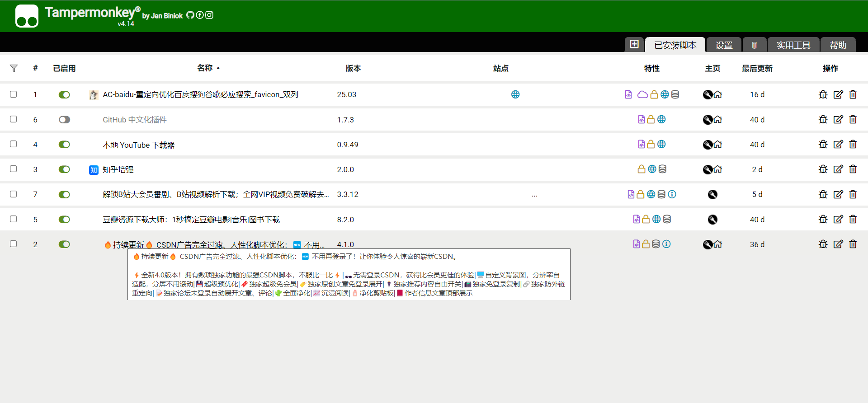The image size is (868, 403).
Task: Disable the AC-baidu script toggle
Action: pos(64,94)
